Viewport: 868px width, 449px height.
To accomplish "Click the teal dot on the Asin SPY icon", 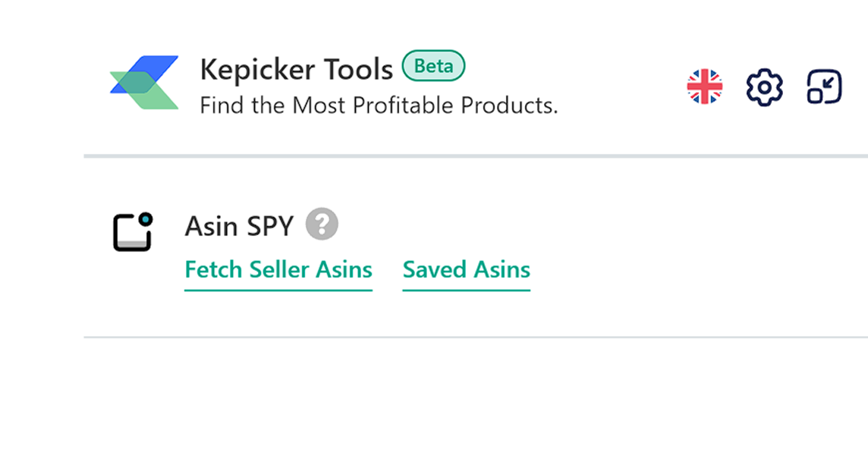I will 146,219.
